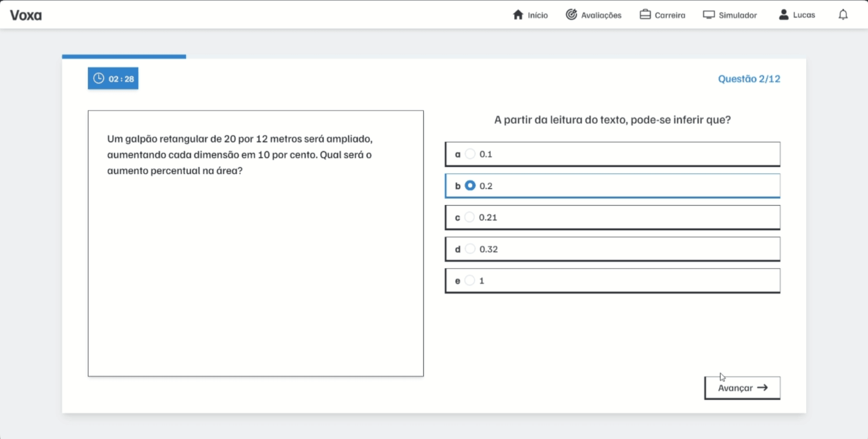Click the Questão 2/12 counter
The image size is (868, 439).
749,79
